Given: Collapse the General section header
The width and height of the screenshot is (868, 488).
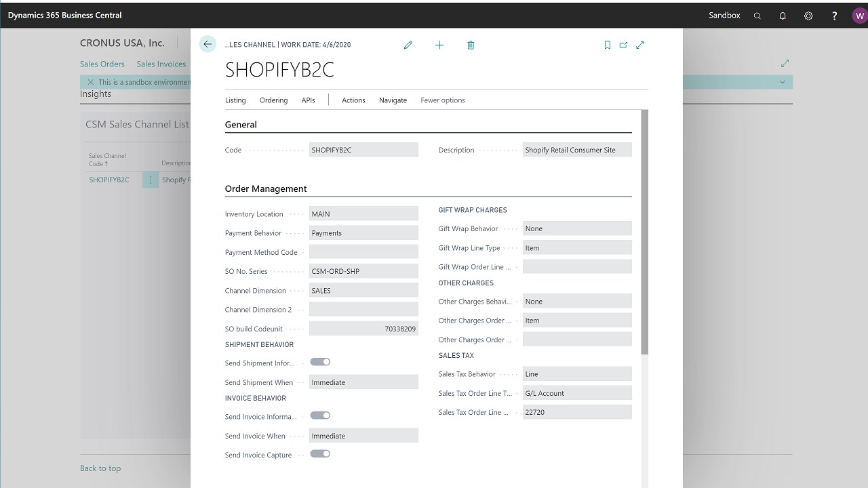Looking at the screenshot, I should pyautogui.click(x=241, y=125).
